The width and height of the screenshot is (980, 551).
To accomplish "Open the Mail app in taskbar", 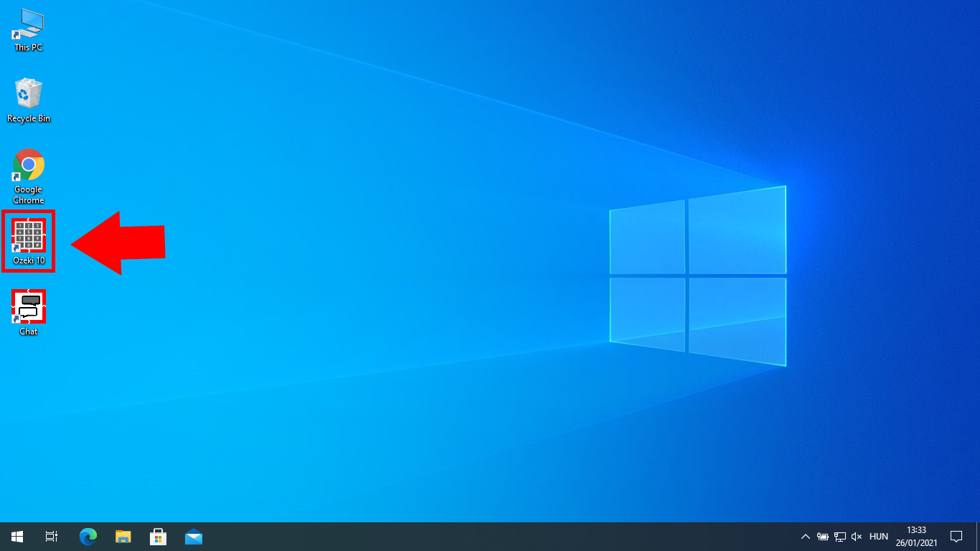I will [193, 537].
